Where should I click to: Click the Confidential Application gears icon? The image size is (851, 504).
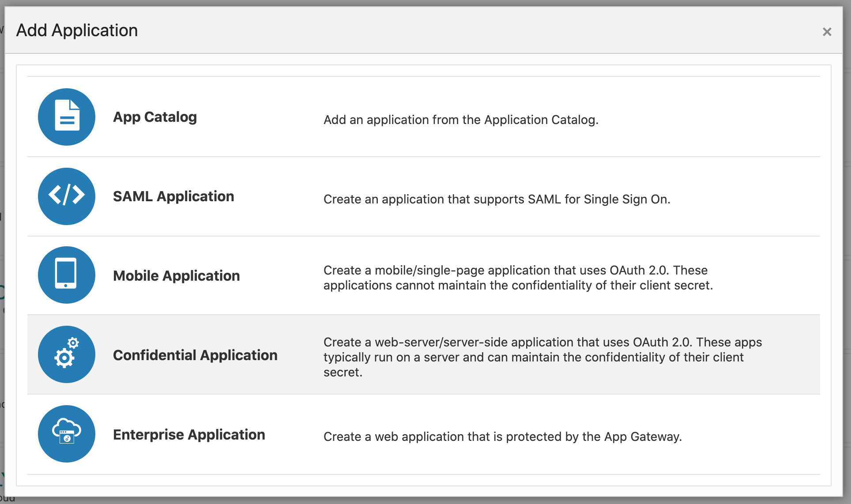[x=67, y=354]
